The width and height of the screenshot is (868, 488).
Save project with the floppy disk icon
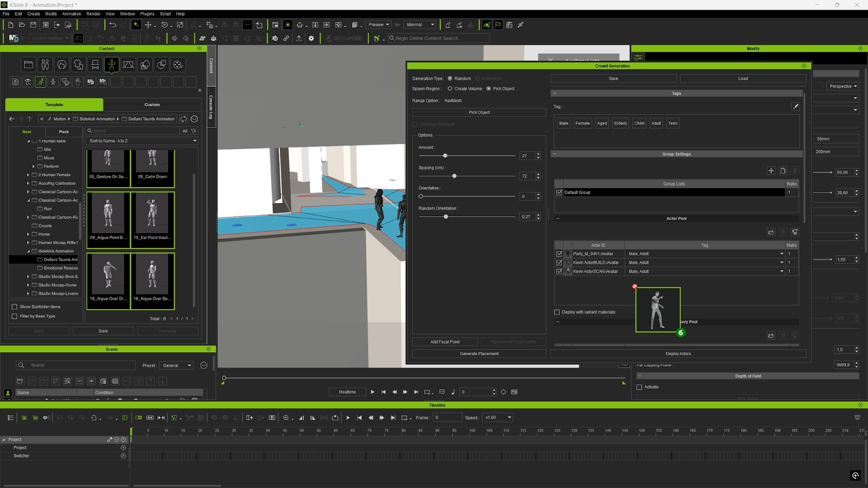point(33,25)
